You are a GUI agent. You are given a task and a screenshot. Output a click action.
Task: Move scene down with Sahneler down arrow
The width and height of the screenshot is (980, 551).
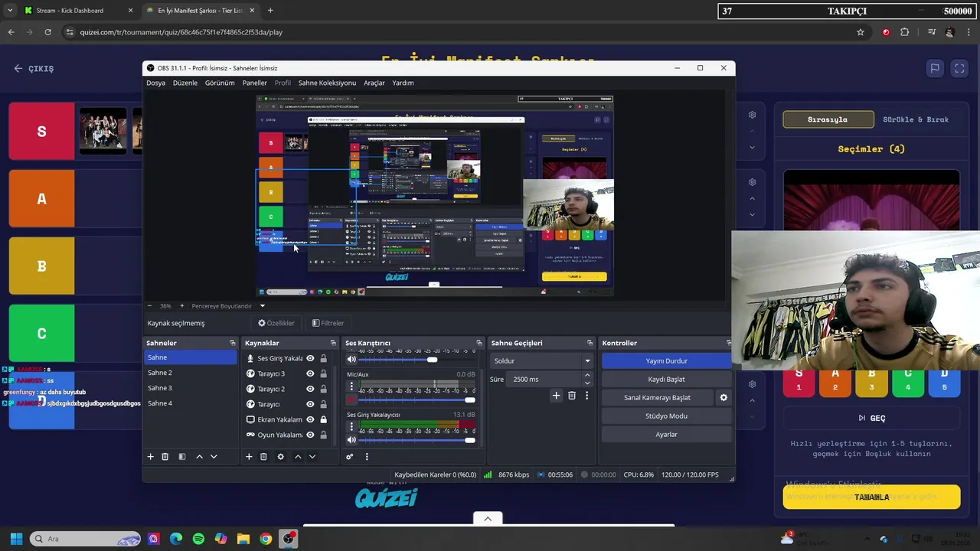pyautogui.click(x=214, y=457)
